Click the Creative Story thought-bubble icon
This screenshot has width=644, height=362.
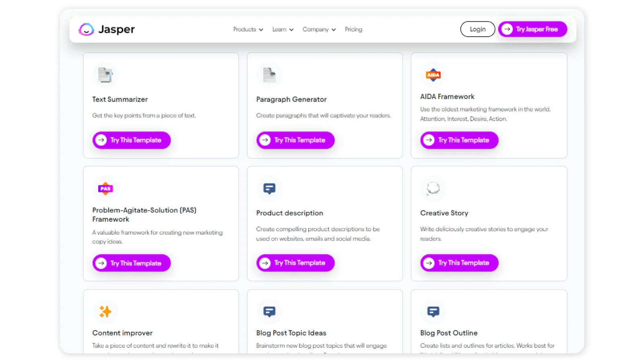(x=433, y=188)
